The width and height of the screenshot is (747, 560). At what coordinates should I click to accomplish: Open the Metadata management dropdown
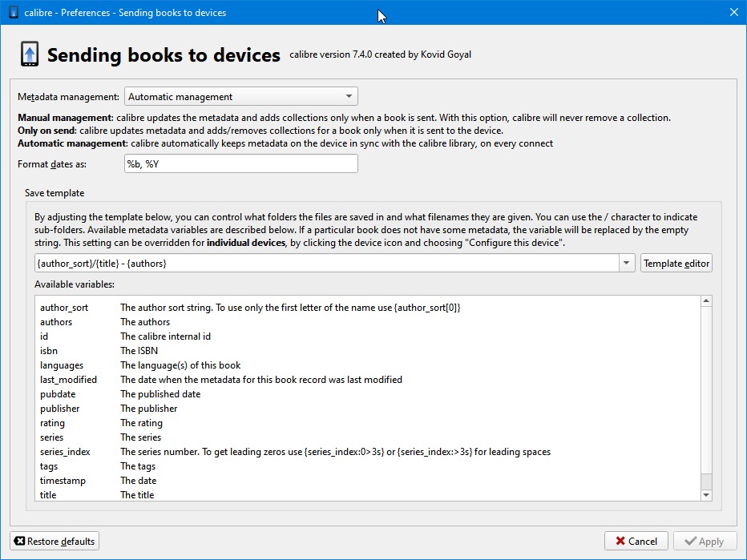tap(241, 97)
